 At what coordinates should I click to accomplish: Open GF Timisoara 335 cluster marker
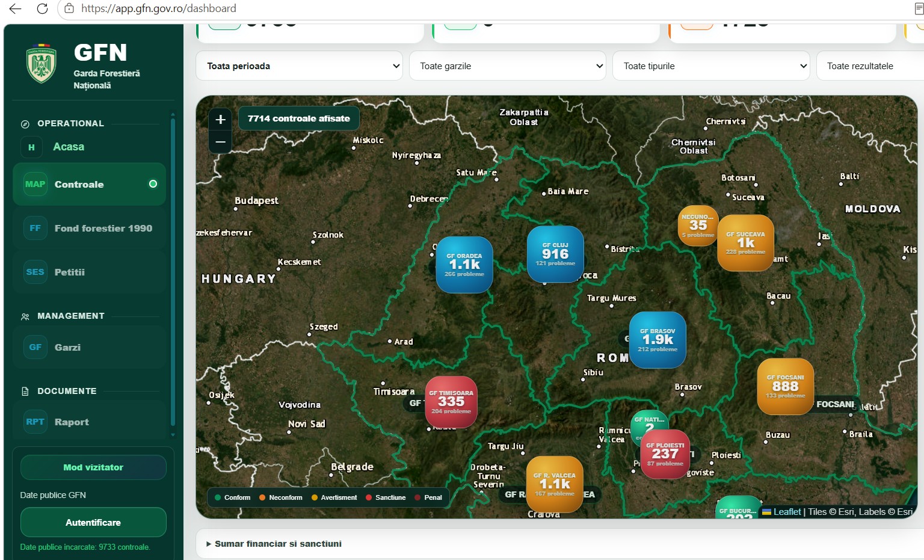[451, 402]
